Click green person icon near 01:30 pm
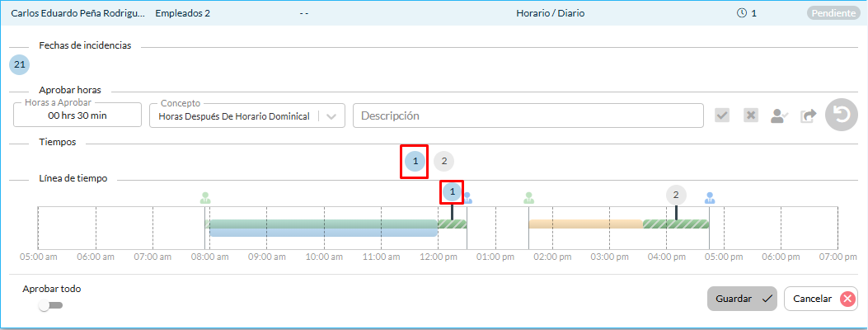The image size is (868, 330). (528, 198)
